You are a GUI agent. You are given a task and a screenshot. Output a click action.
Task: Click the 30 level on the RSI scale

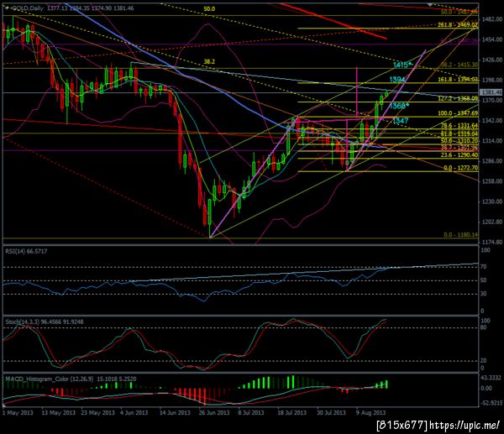pyautogui.click(x=483, y=294)
